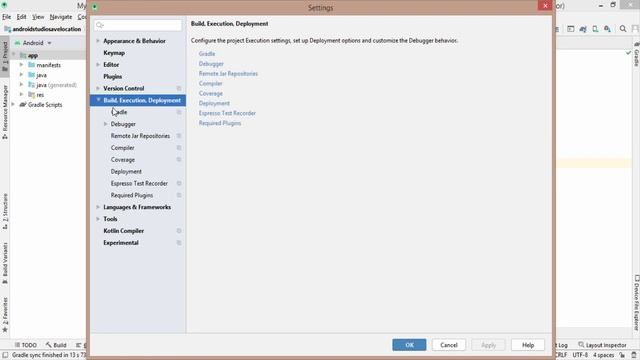Open the Navigate menu

pos(61,17)
